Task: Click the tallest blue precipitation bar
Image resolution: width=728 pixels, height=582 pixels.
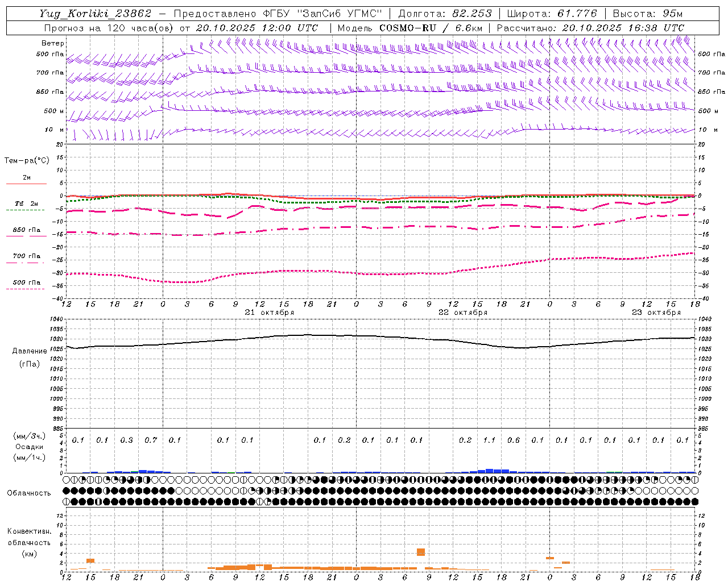Action: pyautogui.click(x=489, y=471)
